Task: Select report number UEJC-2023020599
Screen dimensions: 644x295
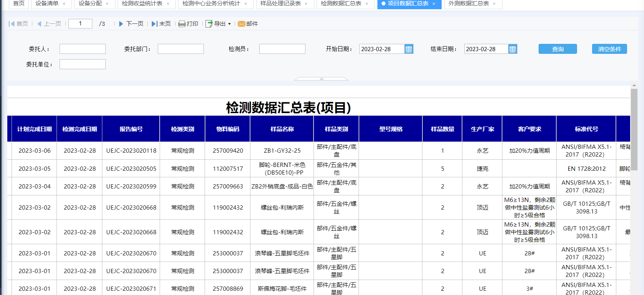Action: pos(131,187)
